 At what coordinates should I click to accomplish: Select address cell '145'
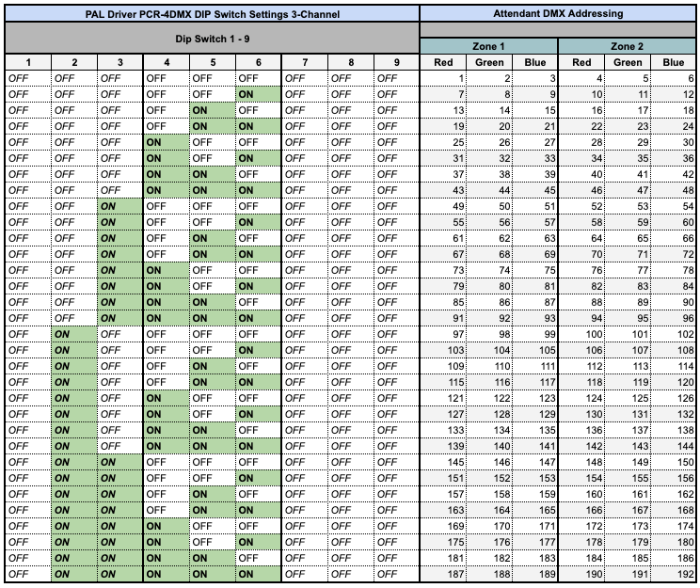[443, 462]
